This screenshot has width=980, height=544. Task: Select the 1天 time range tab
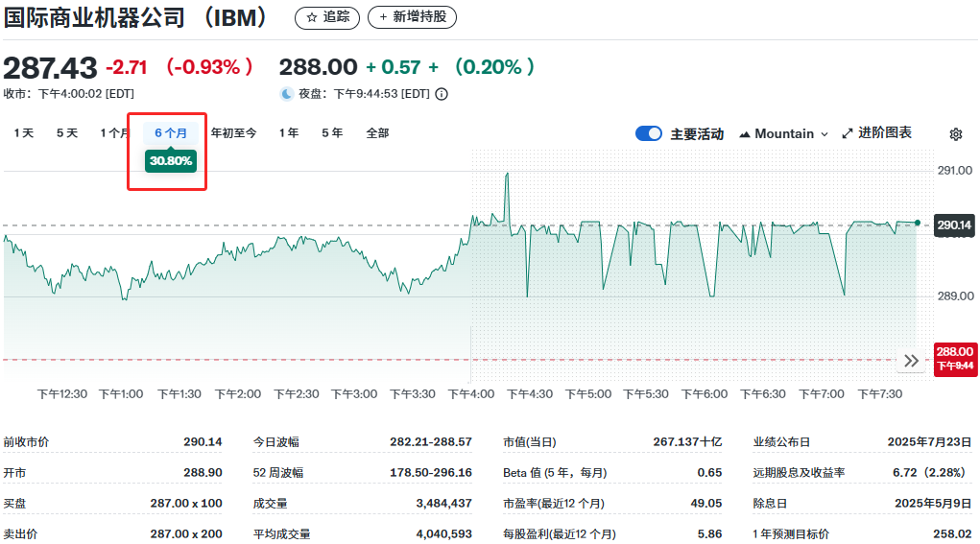(x=24, y=133)
